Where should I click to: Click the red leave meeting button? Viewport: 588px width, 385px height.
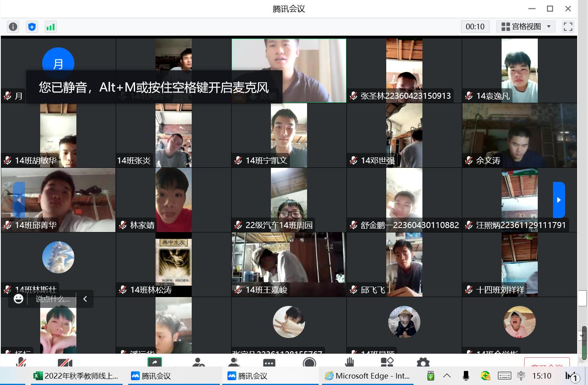tap(547, 362)
